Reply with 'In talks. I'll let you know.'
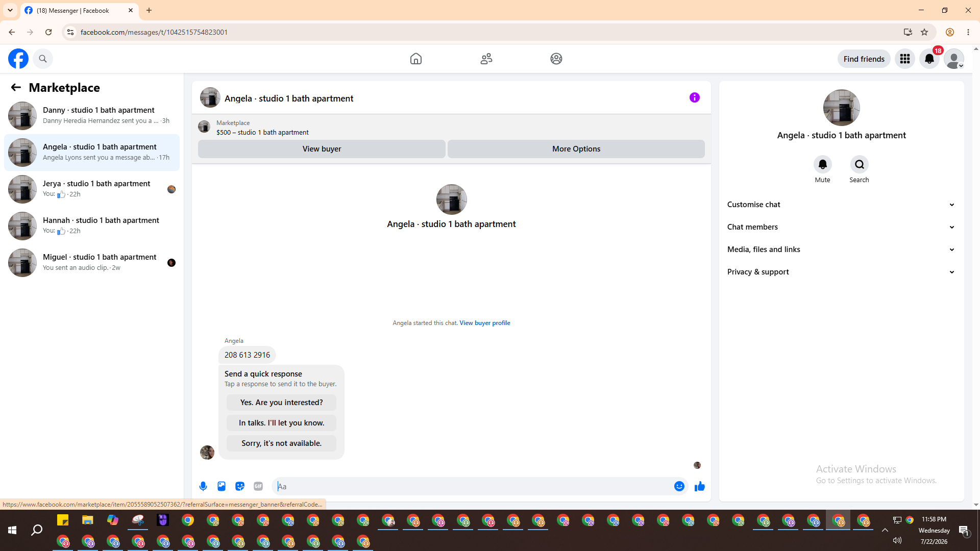Viewport: 980px width, 551px height. point(282,423)
